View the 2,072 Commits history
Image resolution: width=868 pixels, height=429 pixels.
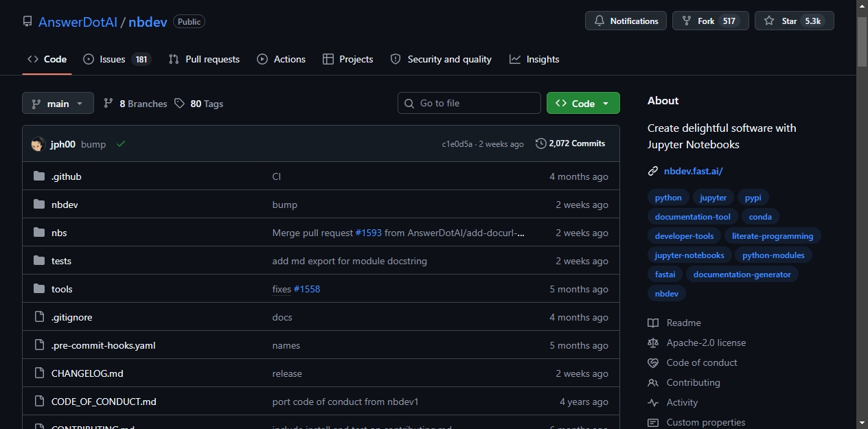[571, 143]
